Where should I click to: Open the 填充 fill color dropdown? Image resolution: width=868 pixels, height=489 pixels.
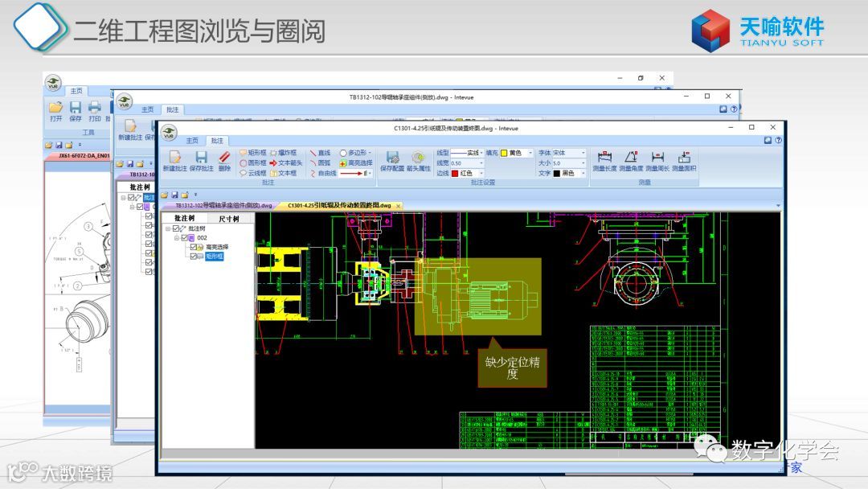coord(530,153)
